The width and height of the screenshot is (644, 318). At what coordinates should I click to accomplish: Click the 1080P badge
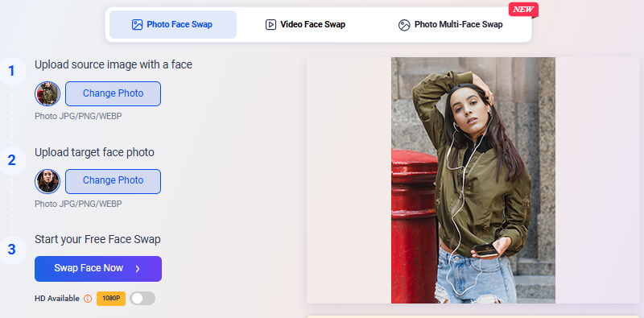tap(111, 299)
